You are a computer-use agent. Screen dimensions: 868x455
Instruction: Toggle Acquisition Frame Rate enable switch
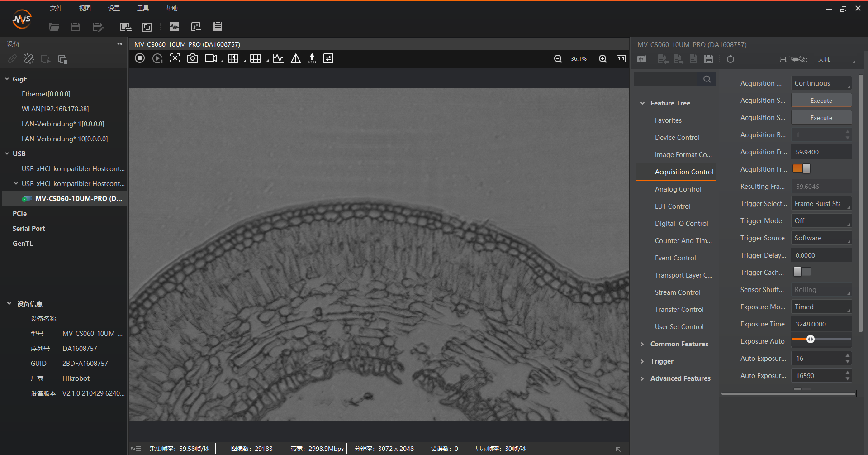[802, 169]
